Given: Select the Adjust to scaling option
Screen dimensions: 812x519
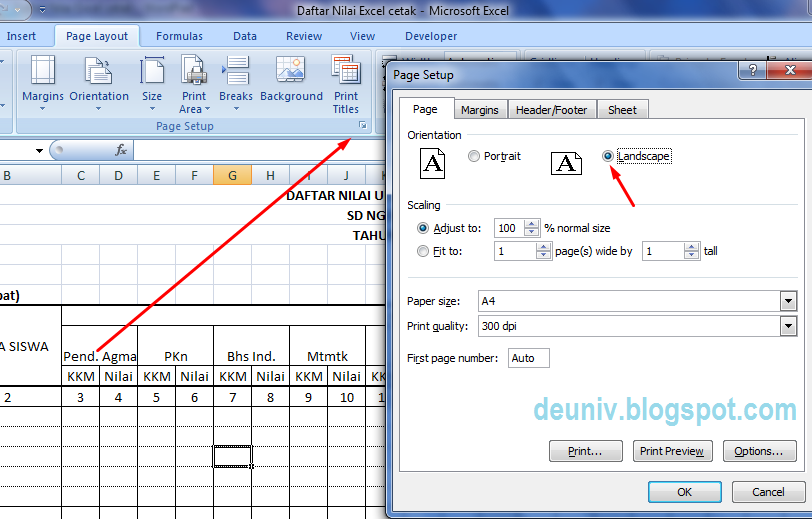Looking at the screenshot, I should click(x=449, y=228).
